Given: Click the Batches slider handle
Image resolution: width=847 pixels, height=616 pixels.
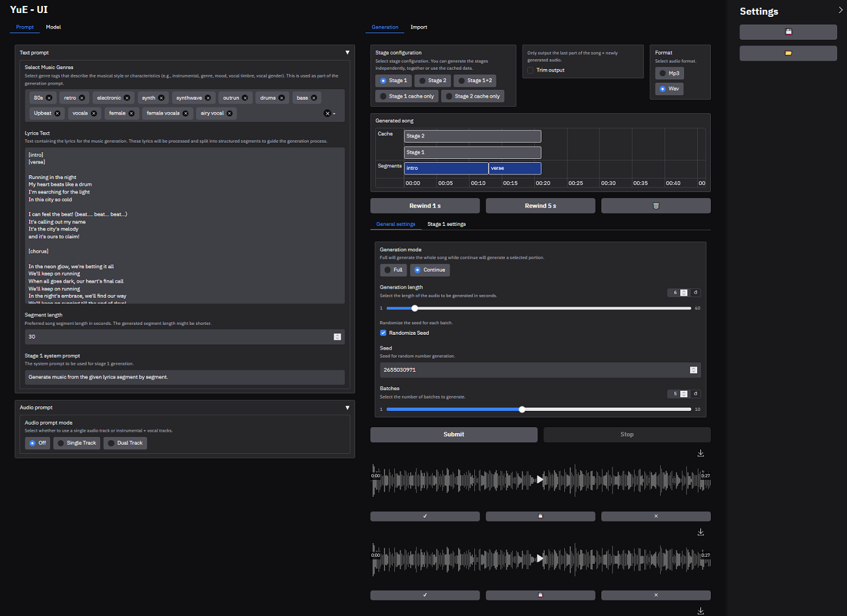Looking at the screenshot, I should pyautogui.click(x=522, y=410).
